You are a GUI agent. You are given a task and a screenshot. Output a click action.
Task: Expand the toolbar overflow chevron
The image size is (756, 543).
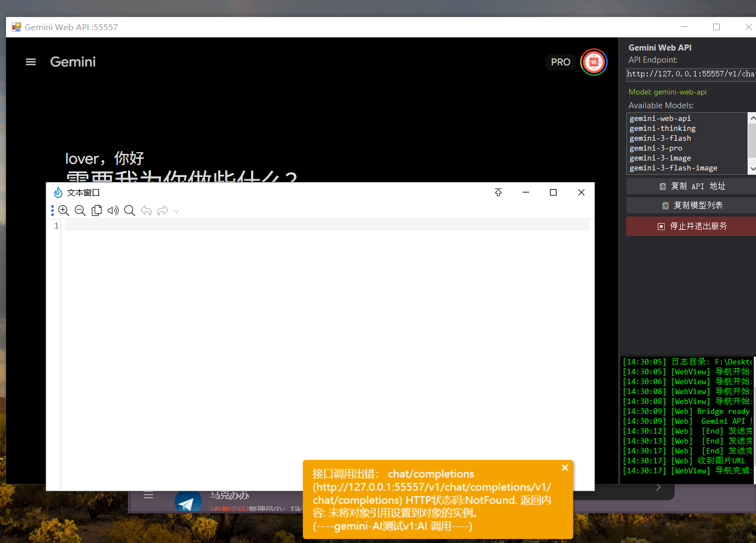[x=176, y=211]
